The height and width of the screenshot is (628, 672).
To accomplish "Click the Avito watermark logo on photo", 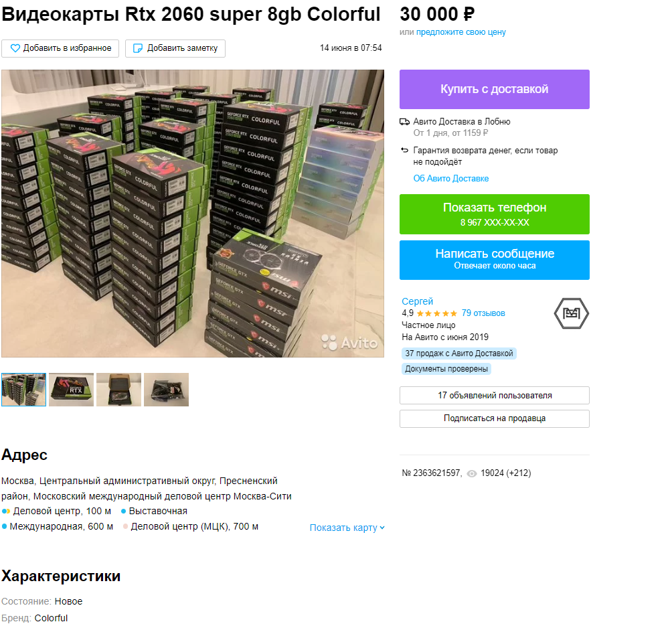I will pyautogui.click(x=349, y=343).
